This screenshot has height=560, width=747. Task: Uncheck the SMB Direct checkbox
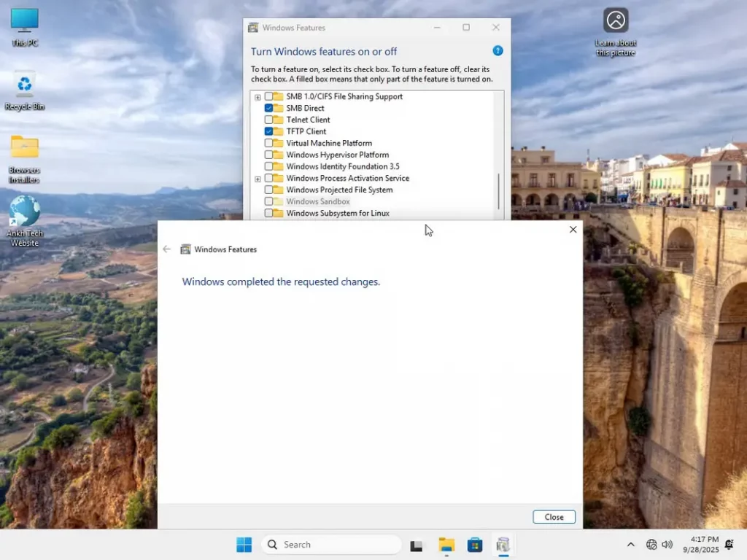coord(268,108)
